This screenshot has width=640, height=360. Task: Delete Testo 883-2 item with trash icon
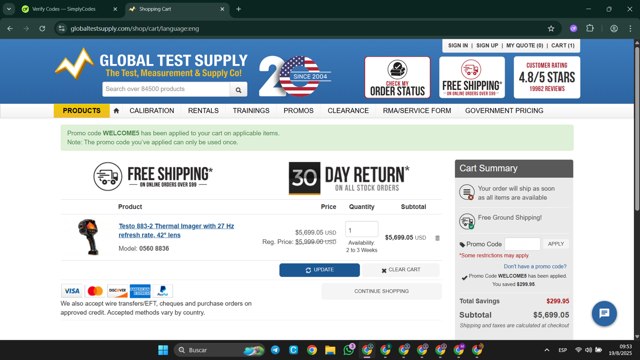click(x=438, y=238)
